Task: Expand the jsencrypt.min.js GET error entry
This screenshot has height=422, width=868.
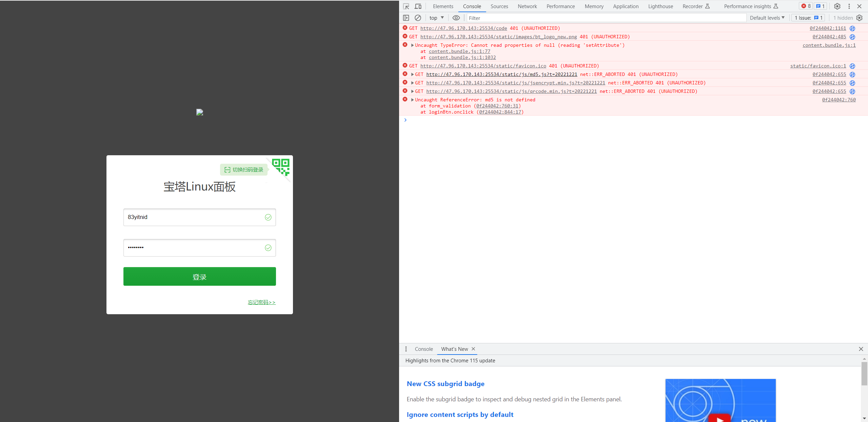Action: (x=412, y=83)
